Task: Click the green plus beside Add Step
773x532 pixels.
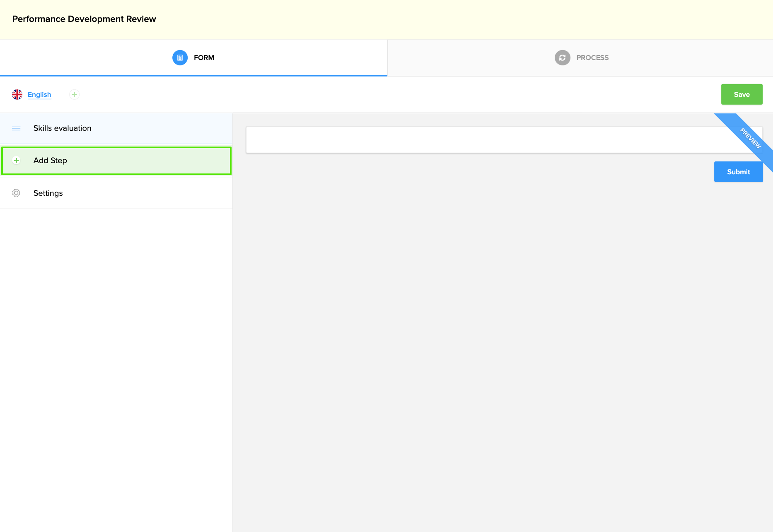Action: [x=16, y=160]
